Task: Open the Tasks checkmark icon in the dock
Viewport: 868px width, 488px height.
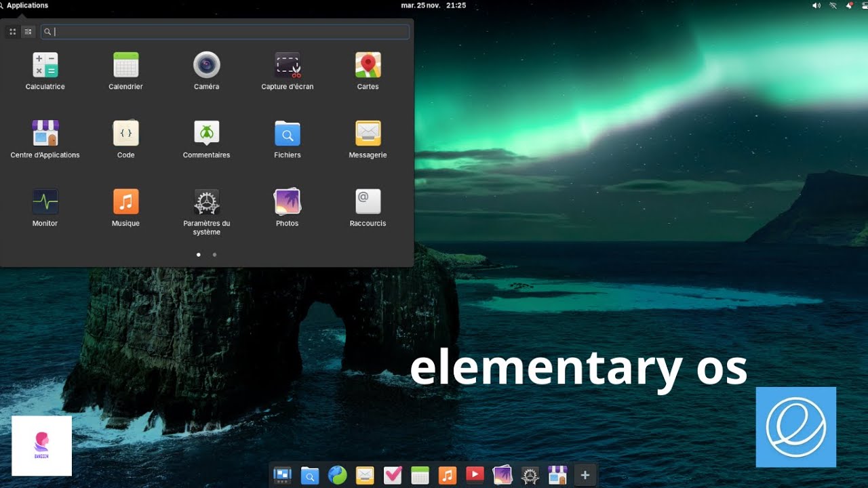Action: (x=393, y=475)
